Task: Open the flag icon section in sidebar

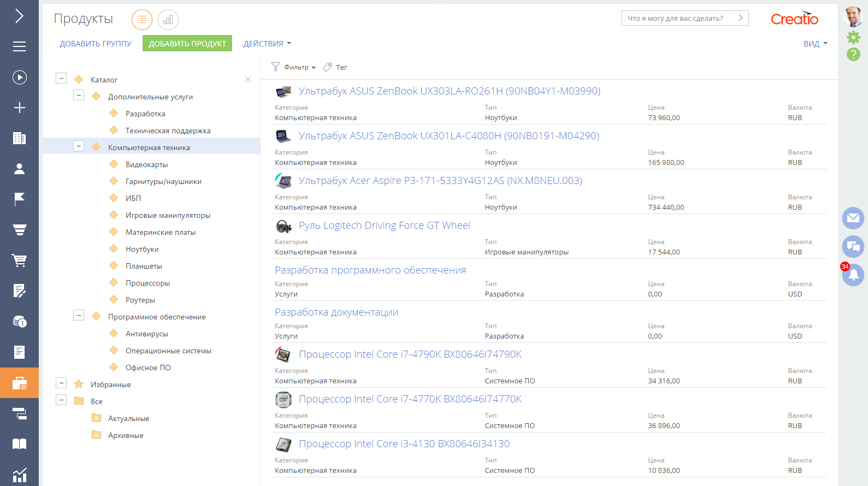Action: click(x=19, y=199)
